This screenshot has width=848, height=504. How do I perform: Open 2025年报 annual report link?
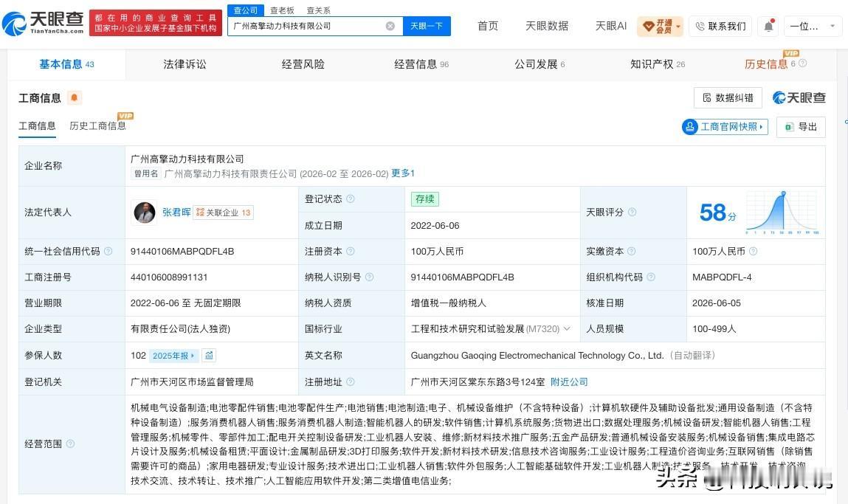pyautogui.click(x=173, y=355)
